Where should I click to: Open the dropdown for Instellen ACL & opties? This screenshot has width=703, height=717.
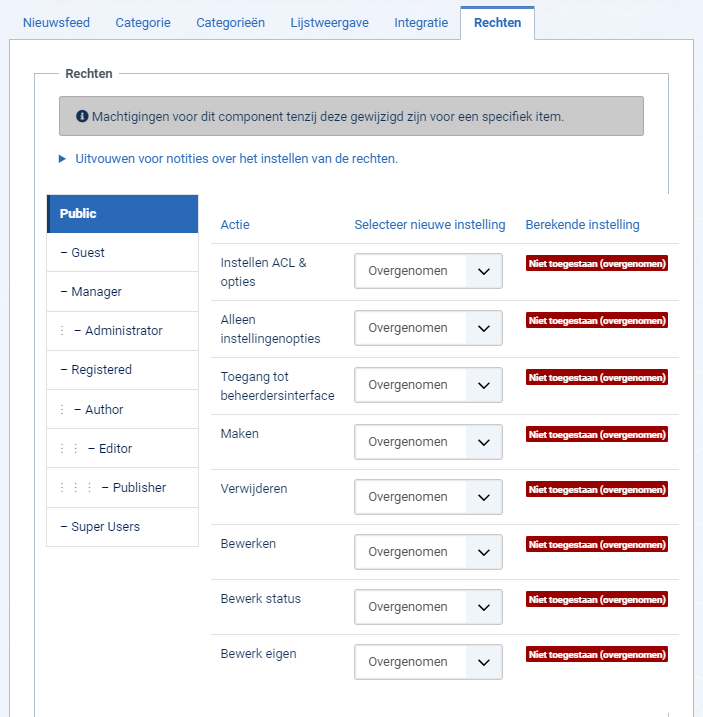coord(428,271)
